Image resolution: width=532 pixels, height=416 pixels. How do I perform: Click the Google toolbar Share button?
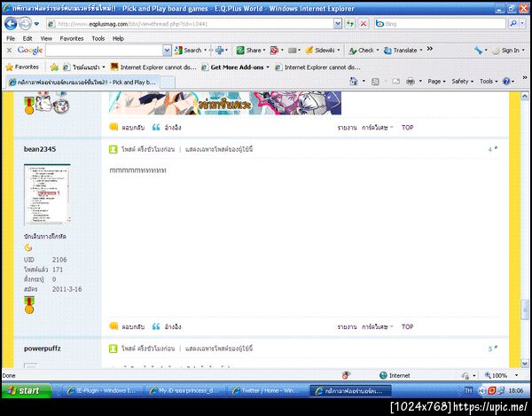(x=248, y=51)
